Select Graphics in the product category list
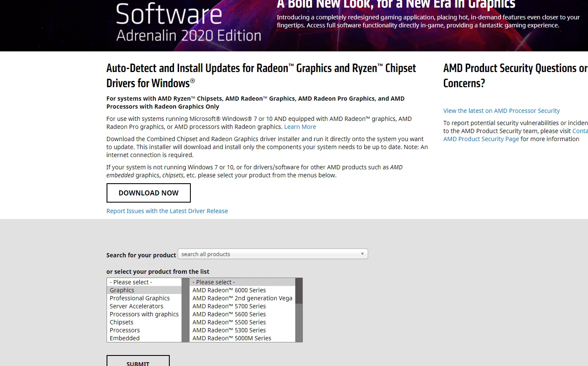The width and height of the screenshot is (588, 366). [122, 290]
